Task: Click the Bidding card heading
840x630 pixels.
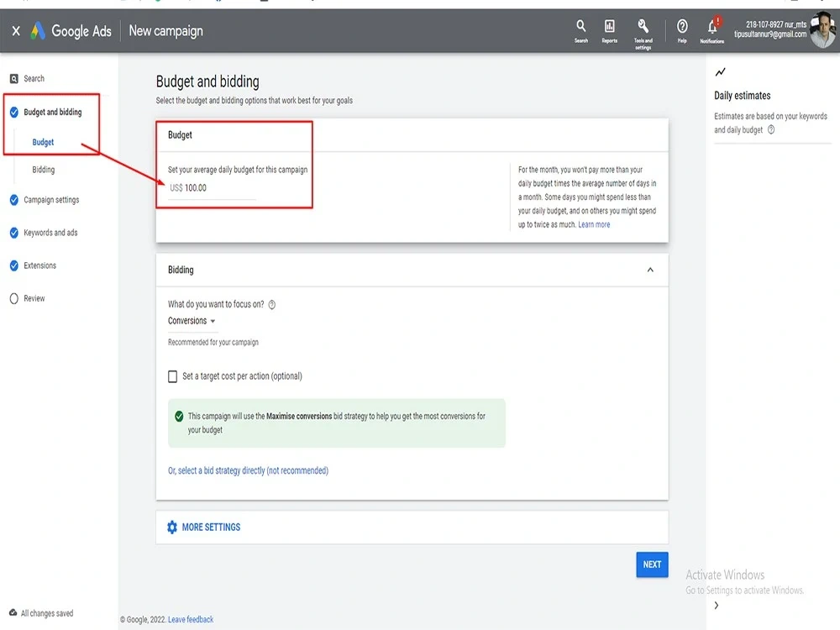Action: click(181, 270)
